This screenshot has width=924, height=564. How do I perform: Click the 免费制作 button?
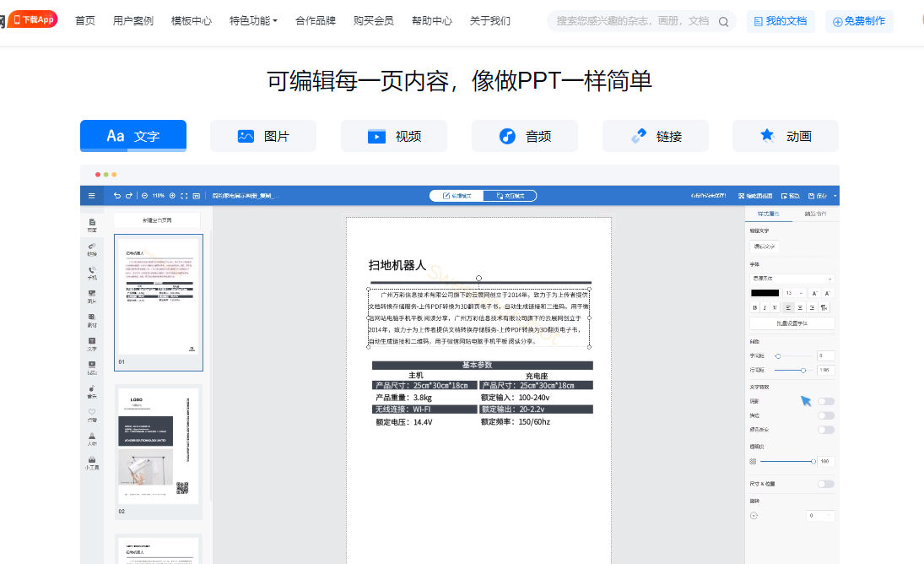pos(859,21)
